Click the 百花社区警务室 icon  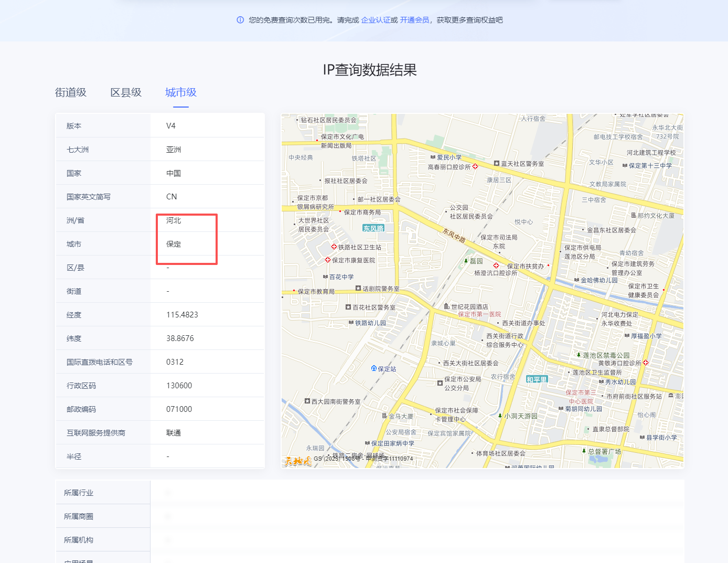[348, 307]
